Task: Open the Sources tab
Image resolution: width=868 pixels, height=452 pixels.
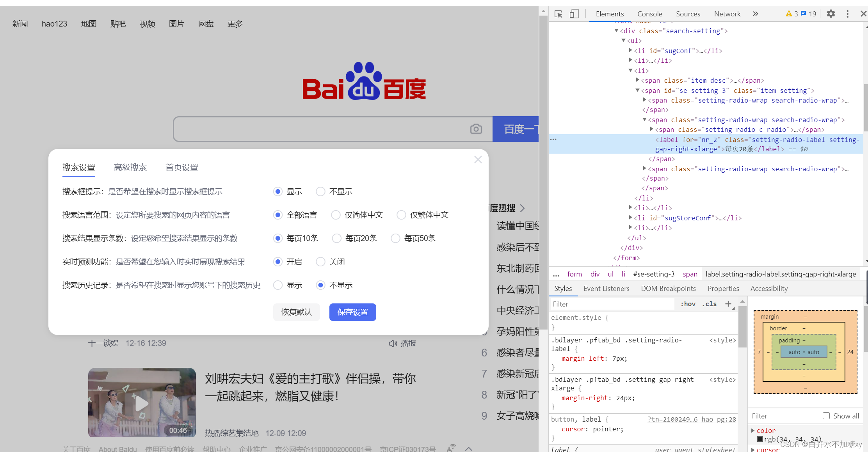Action: pos(688,14)
